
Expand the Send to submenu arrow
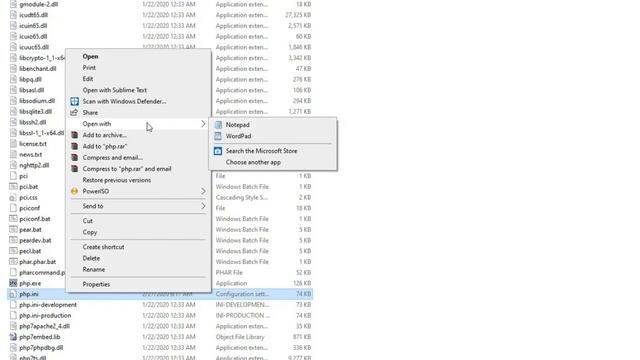point(203,206)
